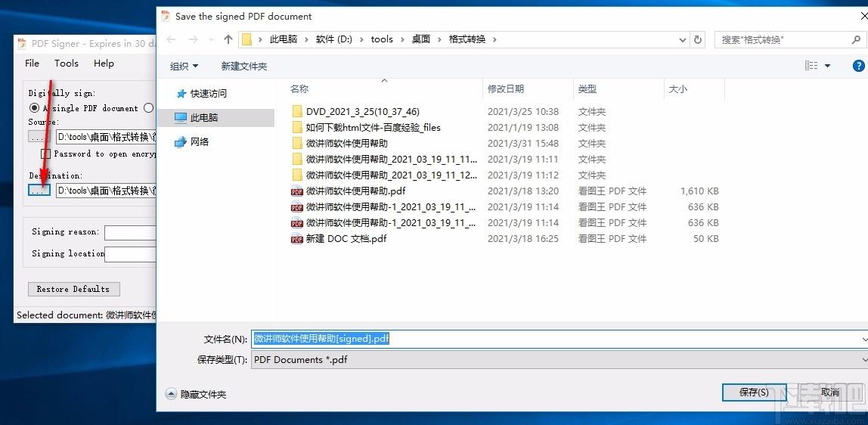Open the 保存类型 PDF Documents dropdown
Image resolution: width=868 pixels, height=425 pixels.
tap(559, 360)
